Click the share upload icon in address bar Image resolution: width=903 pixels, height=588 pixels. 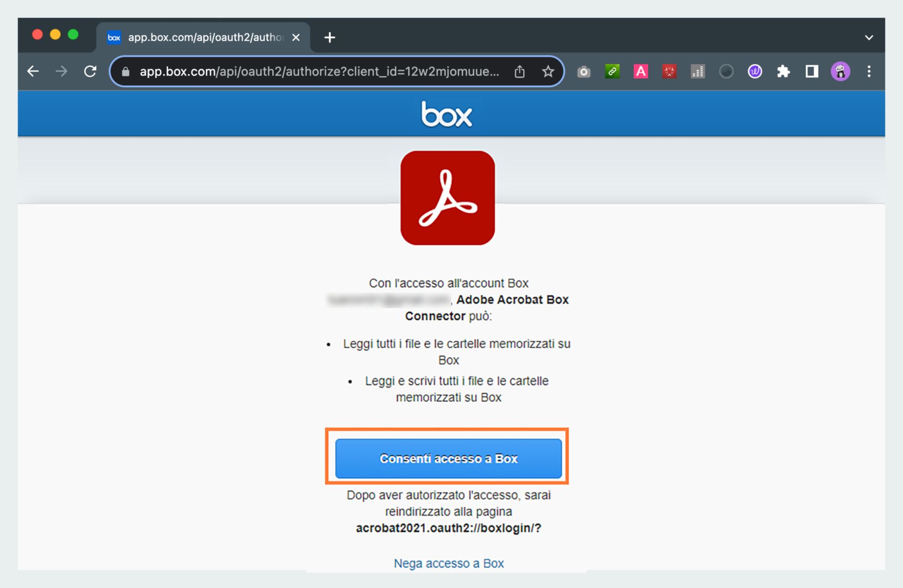(x=519, y=71)
